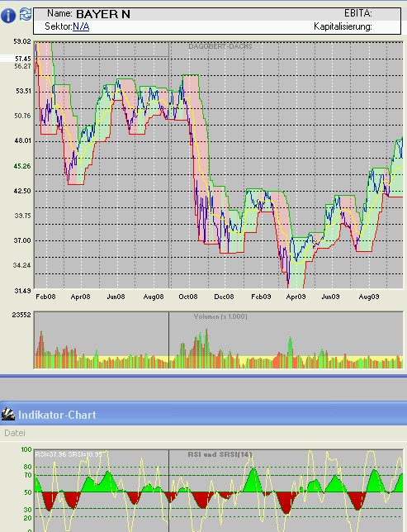Click the 31.49 price axis label

pyautogui.click(x=22, y=291)
